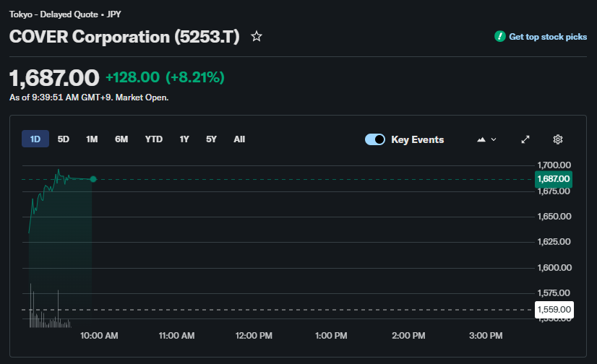Click the 12:00 PM axis label
Image resolution: width=597 pixels, height=364 pixels.
pos(254,336)
